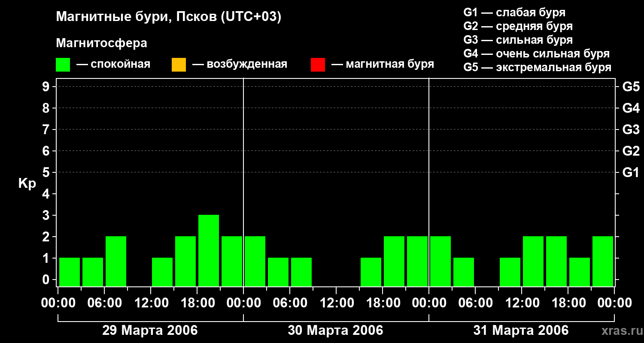
Task: Click the Kp 2 bar at 18:00–21:00 on 30 Марта
Action: [x=394, y=261]
